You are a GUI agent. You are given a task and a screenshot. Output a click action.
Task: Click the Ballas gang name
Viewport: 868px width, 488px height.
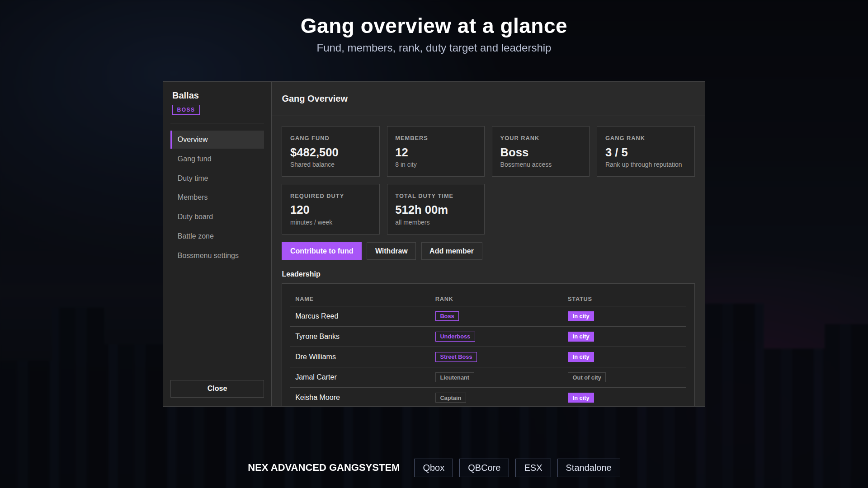185,95
